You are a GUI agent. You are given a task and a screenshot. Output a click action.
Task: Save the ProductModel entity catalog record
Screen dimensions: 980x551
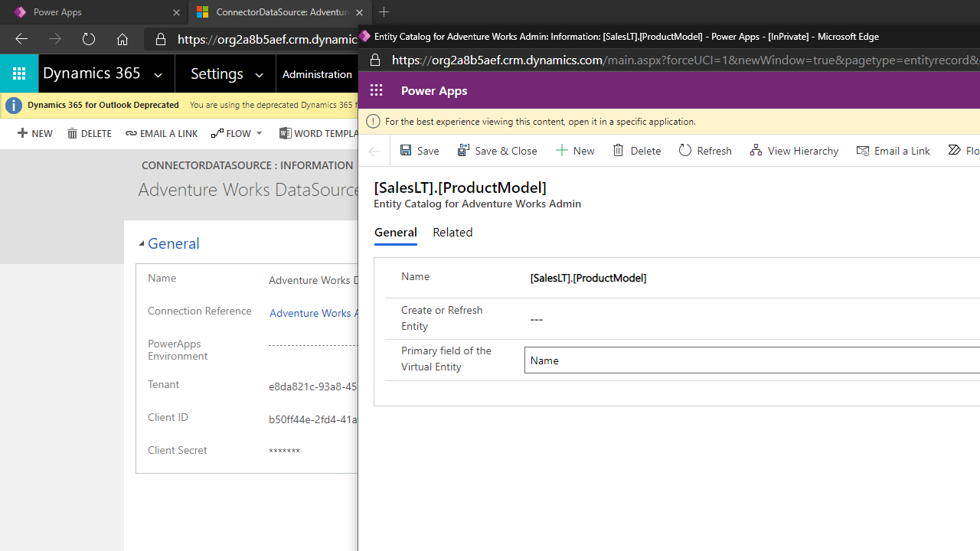click(x=420, y=151)
